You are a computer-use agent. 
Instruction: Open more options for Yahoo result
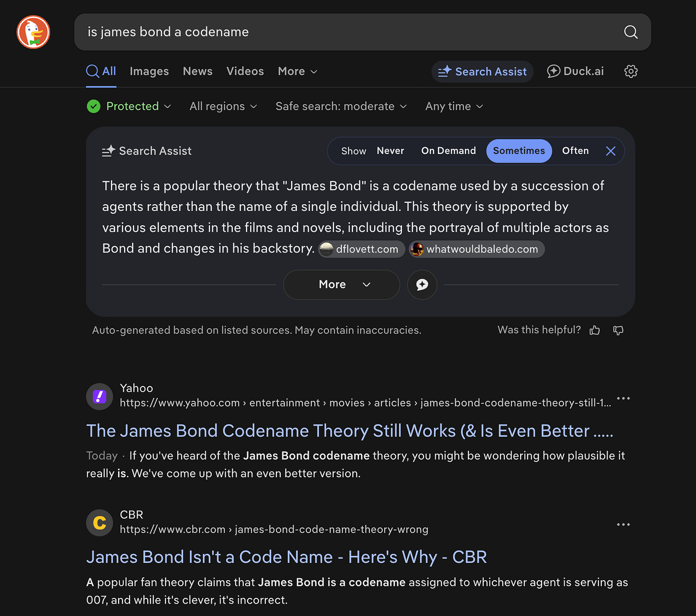[x=623, y=398]
